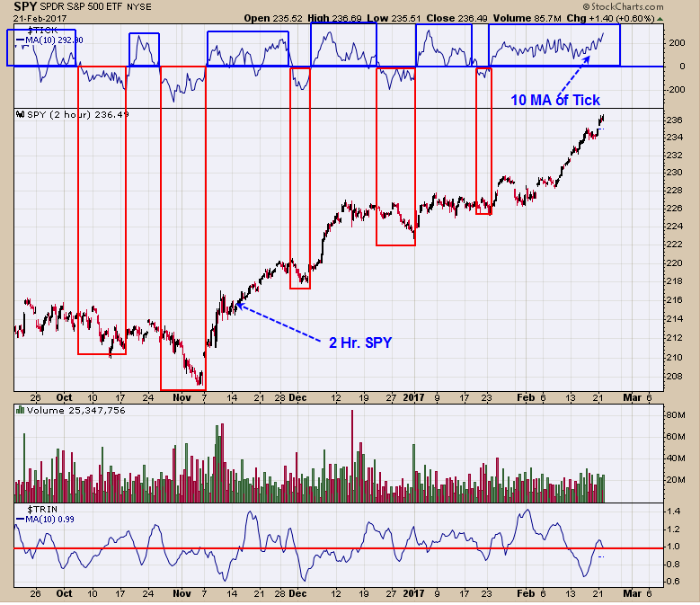700x605 pixels.
Task: Click Oct on the price panel date axis
Action: point(65,397)
